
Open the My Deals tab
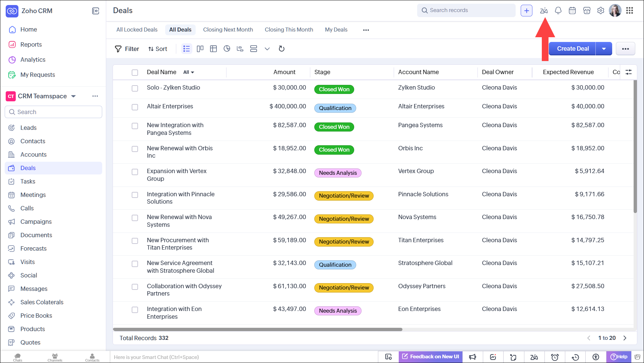pyautogui.click(x=336, y=30)
